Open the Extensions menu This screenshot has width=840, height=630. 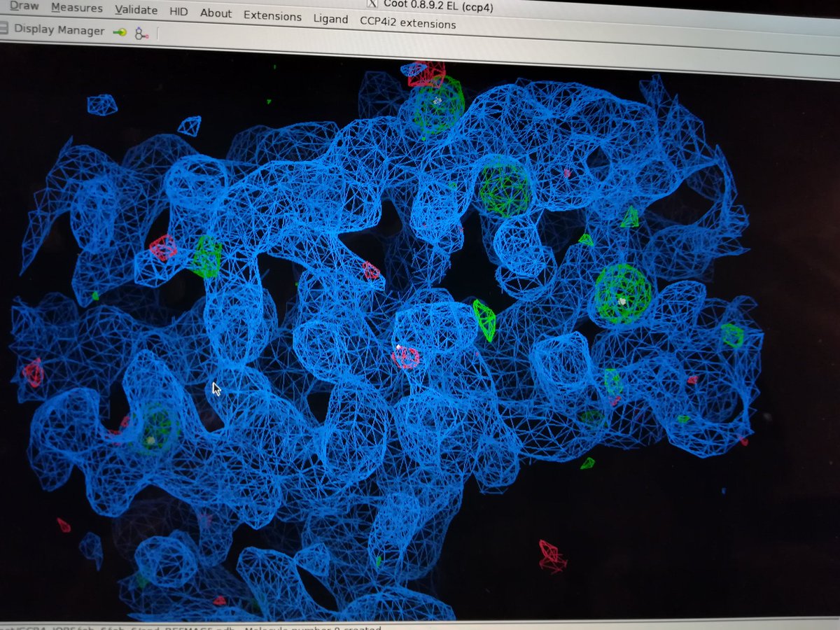click(x=272, y=15)
